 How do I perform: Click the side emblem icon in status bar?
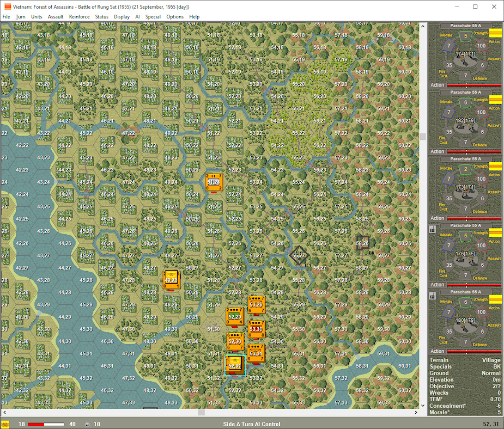click(x=5, y=424)
